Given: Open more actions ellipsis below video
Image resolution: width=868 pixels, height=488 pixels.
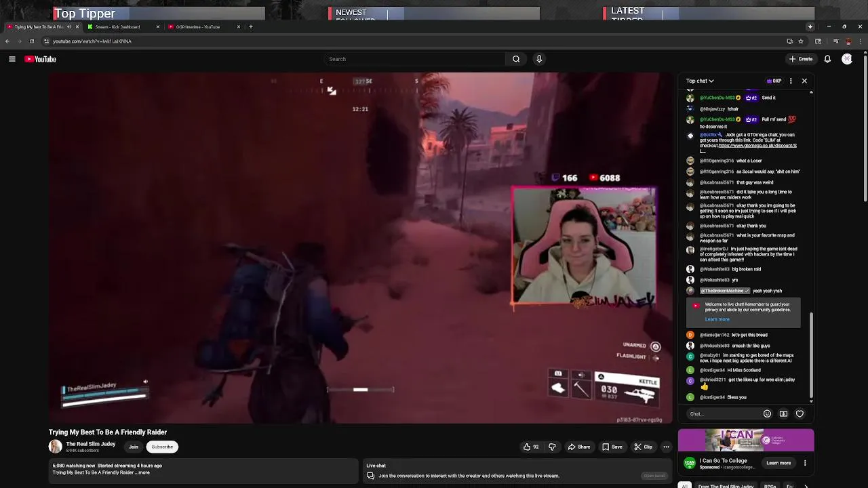Looking at the screenshot, I should [666, 447].
